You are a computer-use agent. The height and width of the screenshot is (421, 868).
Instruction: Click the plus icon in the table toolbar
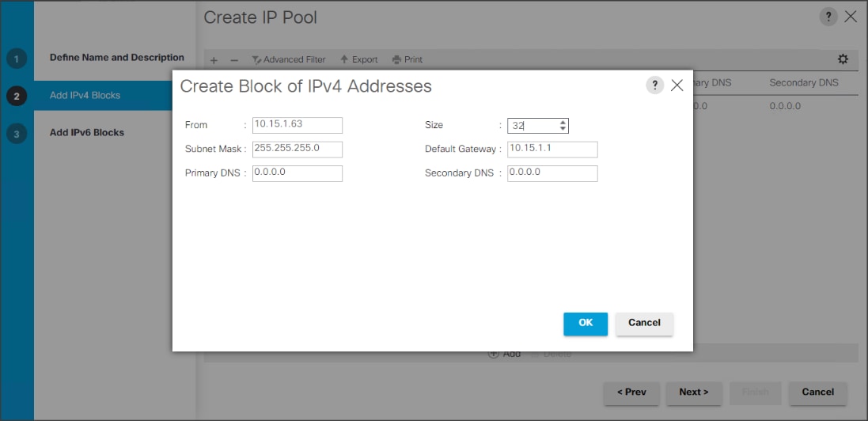214,60
